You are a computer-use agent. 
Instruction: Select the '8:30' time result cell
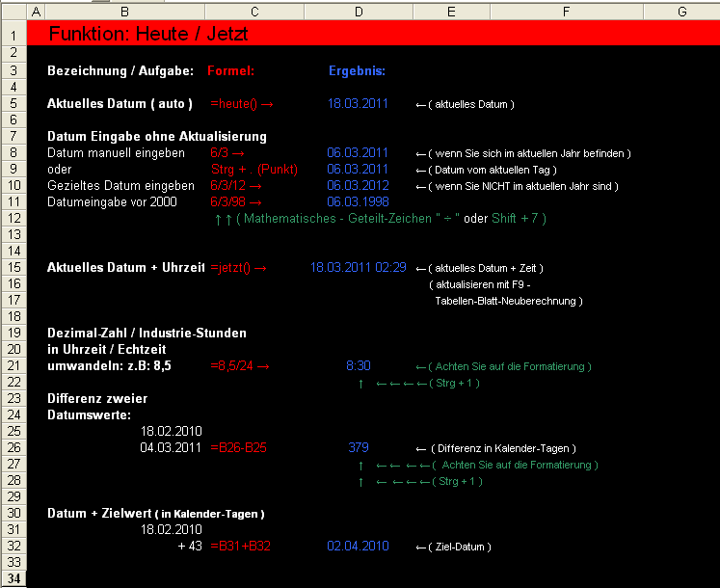pos(358,366)
